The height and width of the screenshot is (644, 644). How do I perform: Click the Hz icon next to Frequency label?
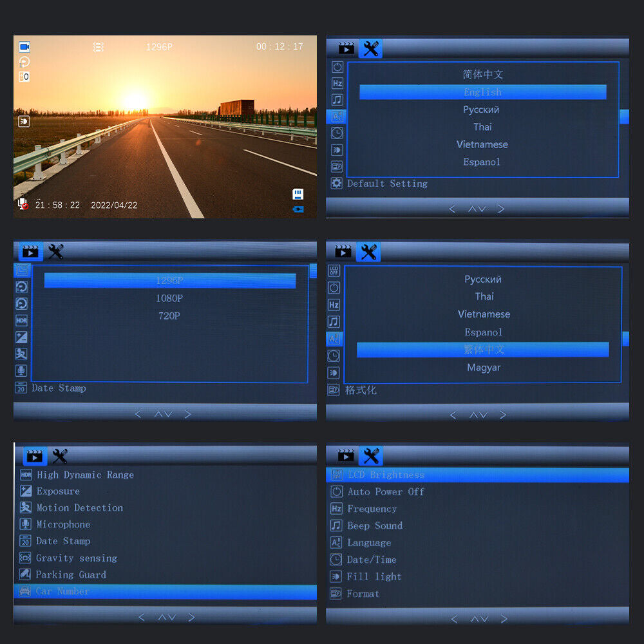[336, 509]
